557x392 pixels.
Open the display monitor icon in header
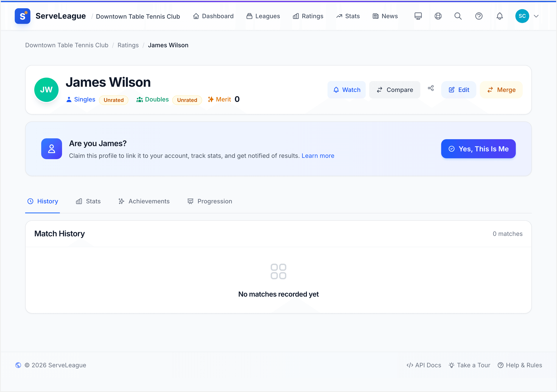coord(418,16)
